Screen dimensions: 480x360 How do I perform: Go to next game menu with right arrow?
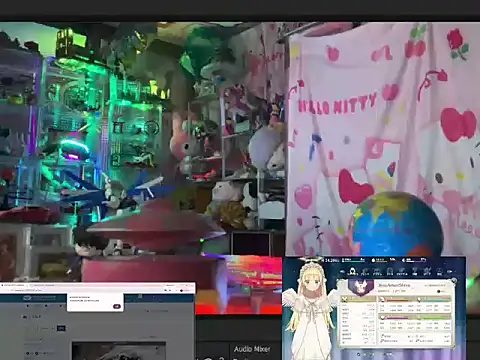449,272
